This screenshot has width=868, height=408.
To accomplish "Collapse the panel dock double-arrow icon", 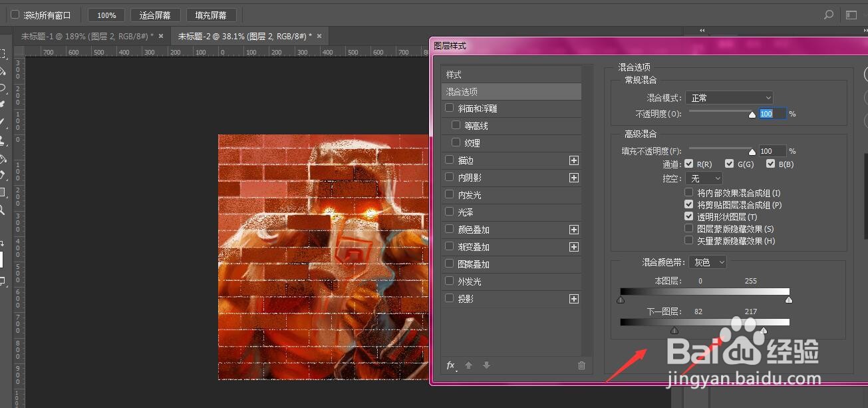I will (x=702, y=31).
